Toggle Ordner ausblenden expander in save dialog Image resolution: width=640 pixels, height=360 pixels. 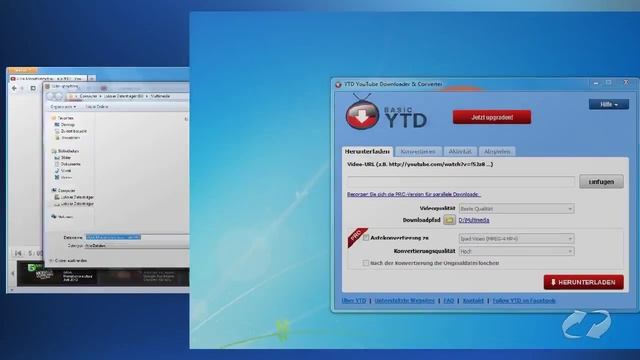coord(68,260)
